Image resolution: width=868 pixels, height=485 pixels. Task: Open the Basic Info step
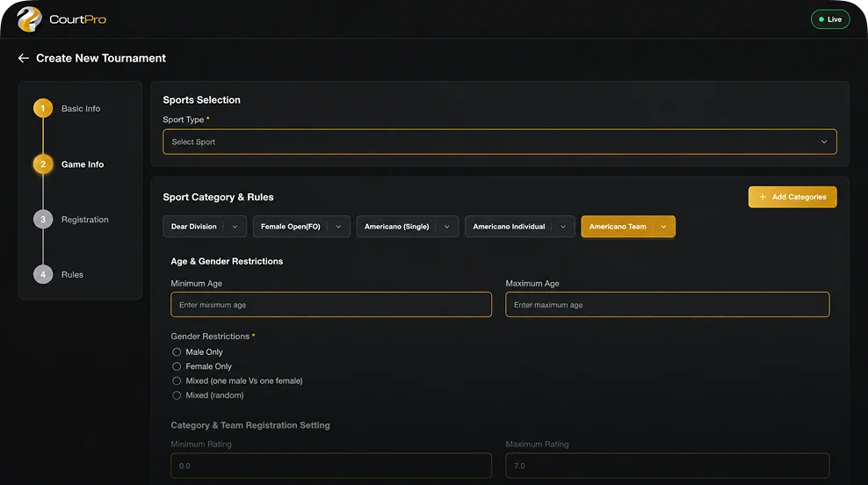tap(81, 109)
